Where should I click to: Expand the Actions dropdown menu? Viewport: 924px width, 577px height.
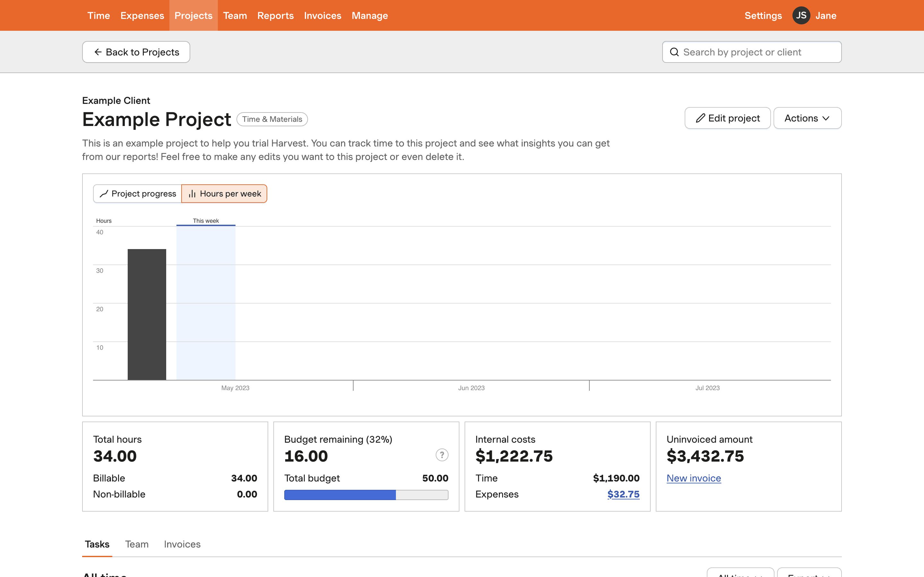pyautogui.click(x=807, y=118)
